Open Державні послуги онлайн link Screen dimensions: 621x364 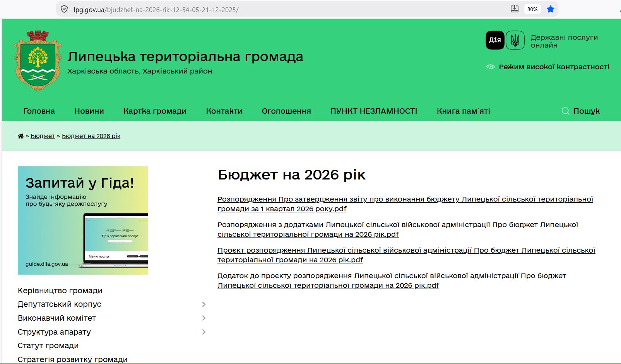564,41
